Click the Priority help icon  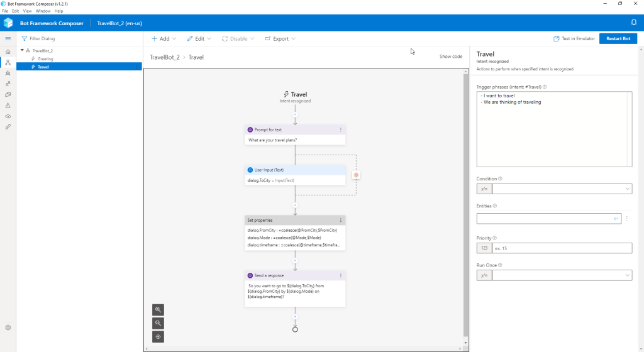pos(494,238)
